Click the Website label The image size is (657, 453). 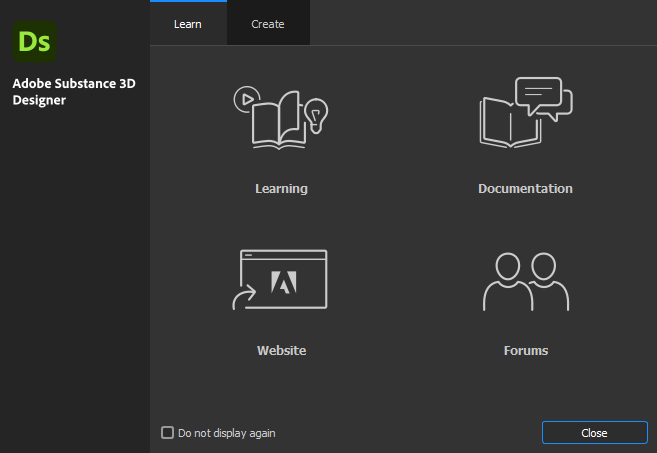[282, 350]
